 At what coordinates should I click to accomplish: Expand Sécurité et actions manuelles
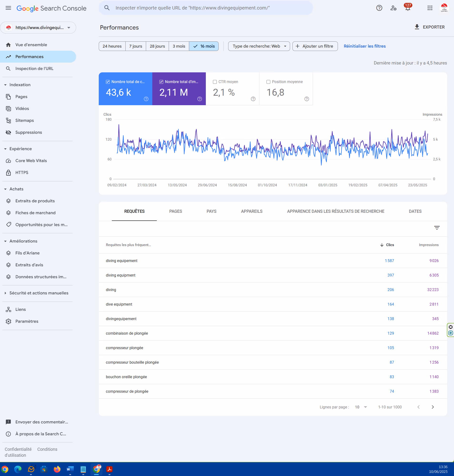tap(5, 293)
